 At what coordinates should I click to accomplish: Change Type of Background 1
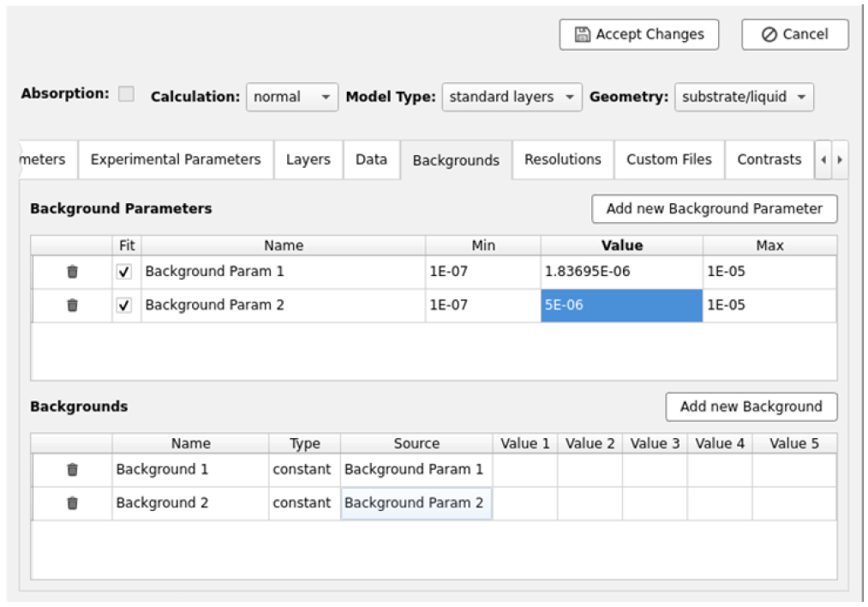click(x=304, y=470)
